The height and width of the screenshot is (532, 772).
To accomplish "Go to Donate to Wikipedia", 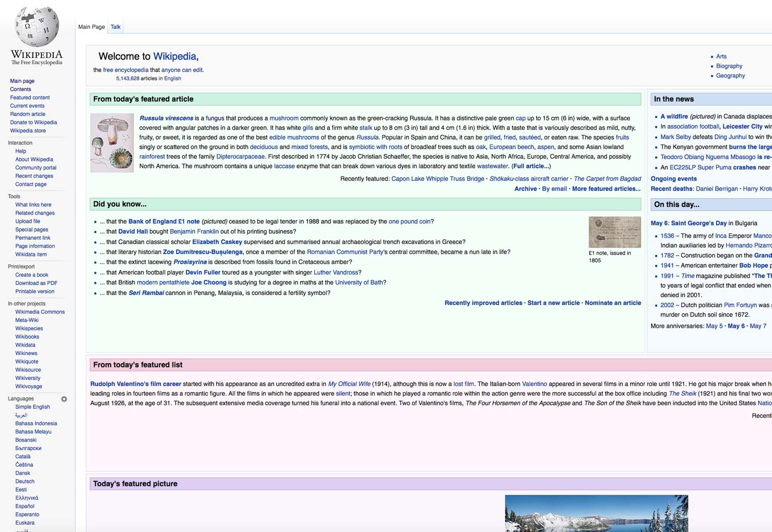I will point(34,123).
